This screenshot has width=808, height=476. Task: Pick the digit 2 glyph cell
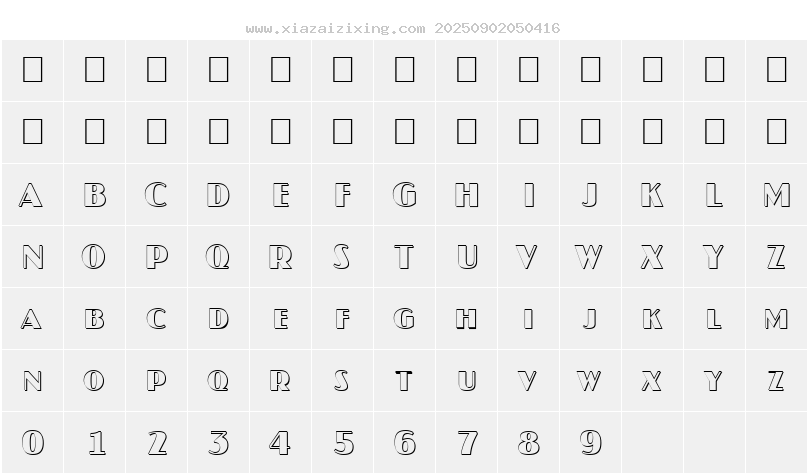click(x=157, y=443)
